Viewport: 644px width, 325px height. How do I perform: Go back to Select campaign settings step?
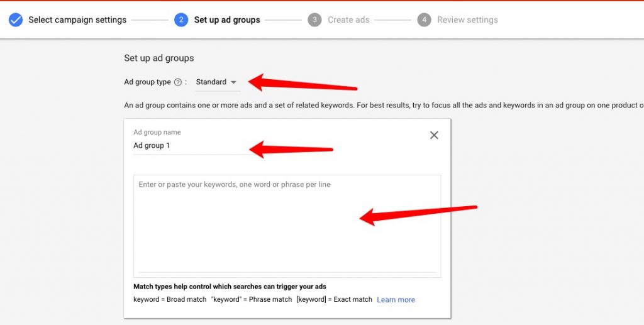[x=77, y=19]
